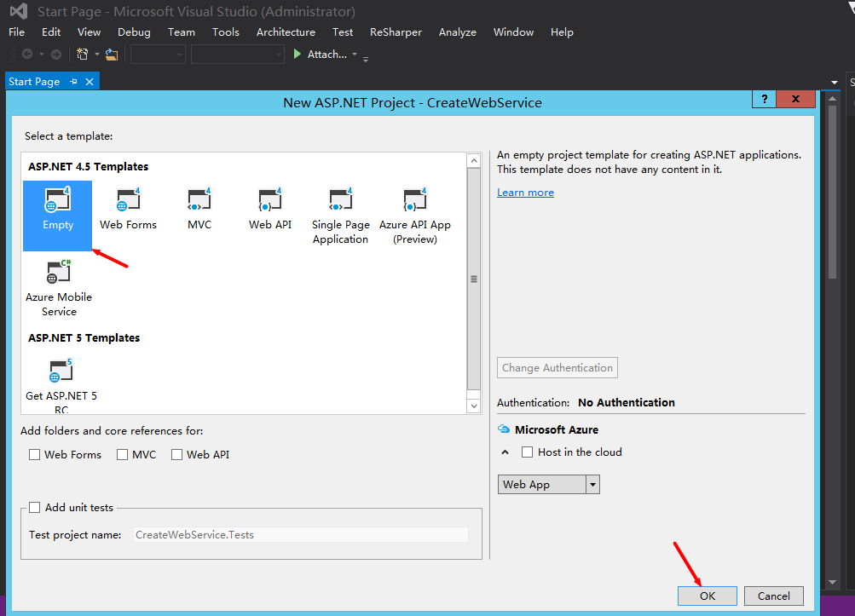Open the document tab list dropdown

tap(835, 83)
